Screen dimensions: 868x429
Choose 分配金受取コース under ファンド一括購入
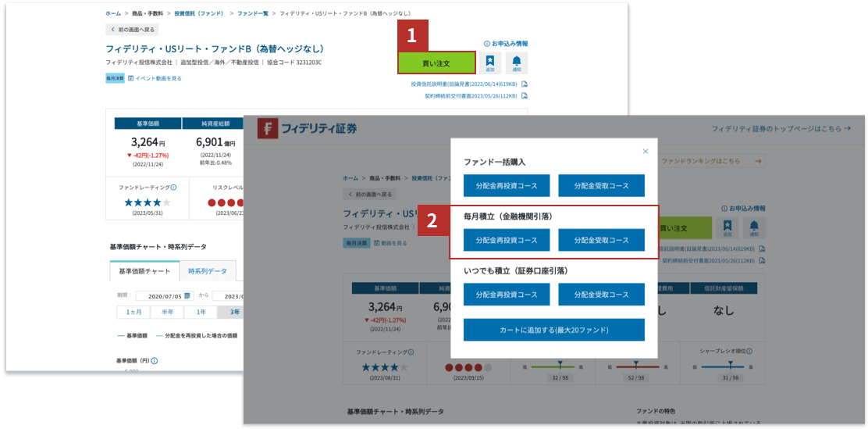click(x=602, y=186)
